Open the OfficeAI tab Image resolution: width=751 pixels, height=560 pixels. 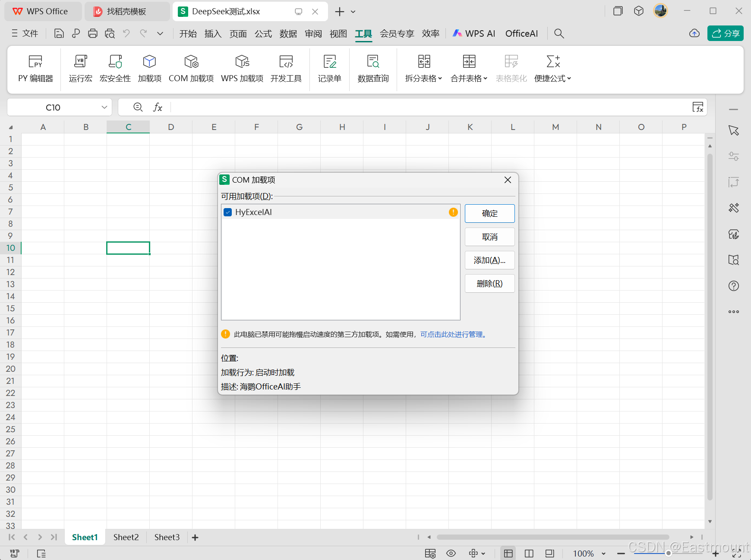(521, 33)
